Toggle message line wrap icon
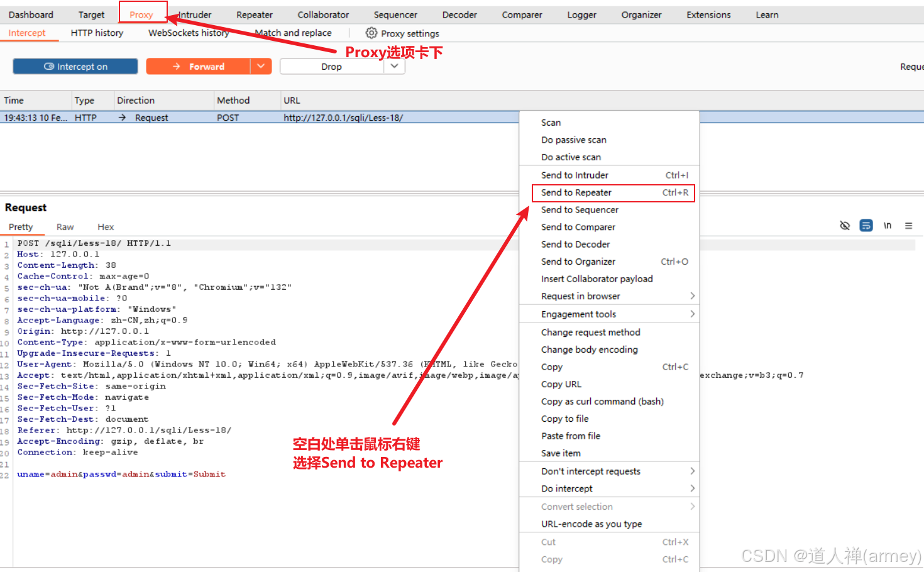This screenshot has height=572, width=924. [x=866, y=226]
